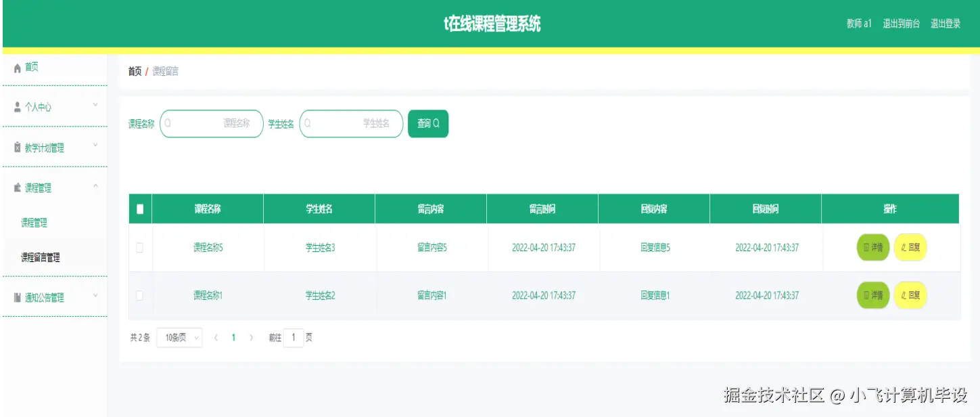The image size is (980, 417).
Task: Collapse the 课程管理 menu chevron
Action: (95, 186)
